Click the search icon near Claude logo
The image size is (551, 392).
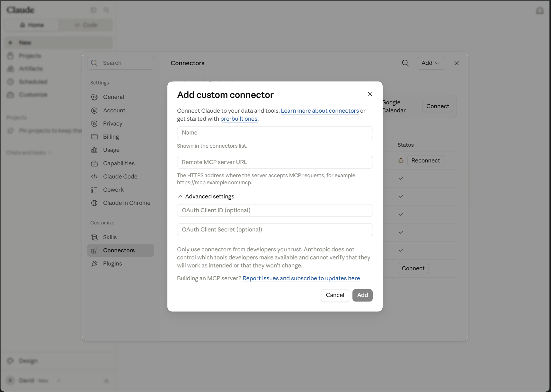click(x=106, y=10)
